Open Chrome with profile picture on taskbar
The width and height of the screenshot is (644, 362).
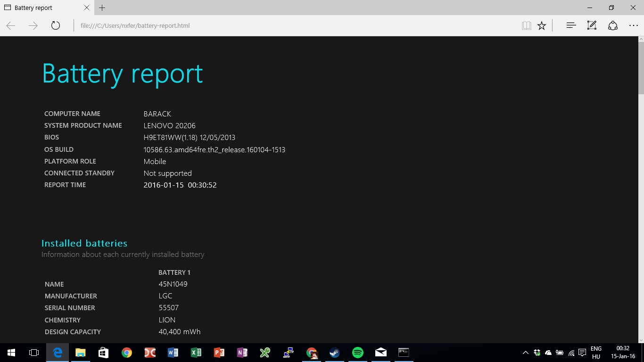[312, 353]
